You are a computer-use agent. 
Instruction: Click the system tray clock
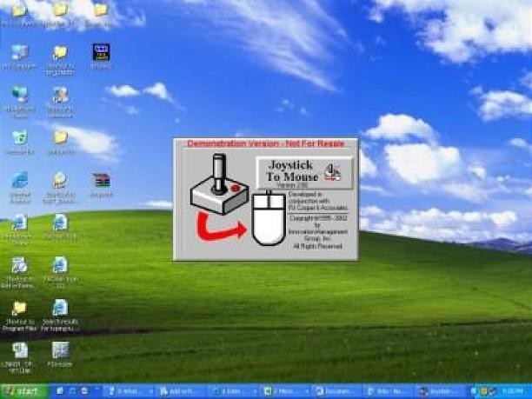[x=512, y=391]
